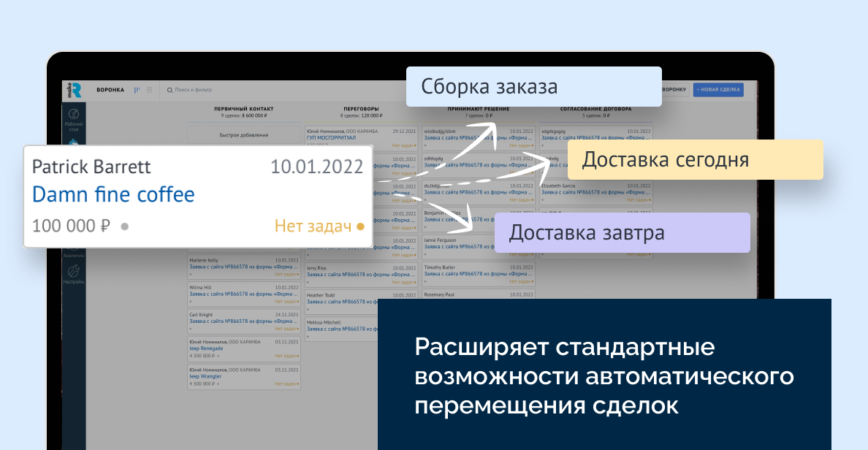Select the ПЕРЕГОВОРЫ column header
The width and height of the screenshot is (868, 450).
[361, 109]
